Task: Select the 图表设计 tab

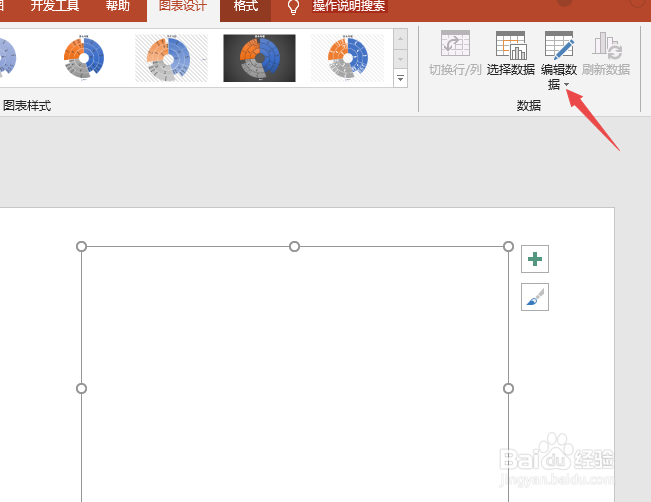Action: click(x=183, y=6)
